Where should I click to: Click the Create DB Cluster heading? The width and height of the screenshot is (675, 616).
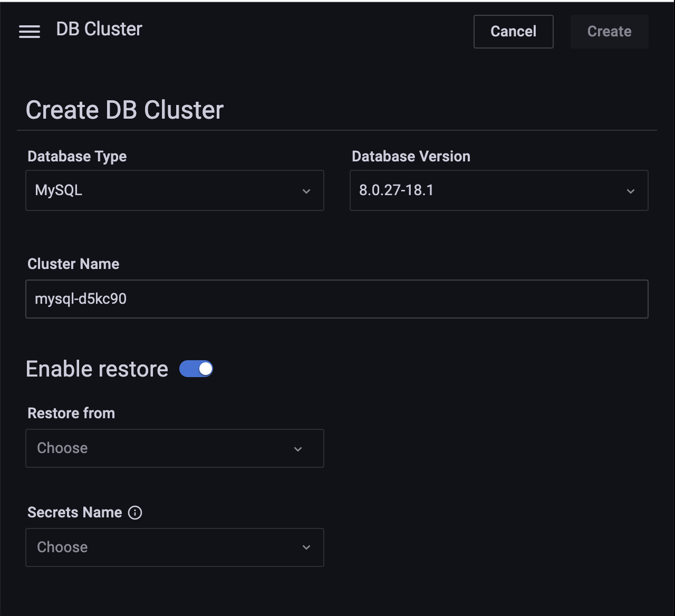124,110
